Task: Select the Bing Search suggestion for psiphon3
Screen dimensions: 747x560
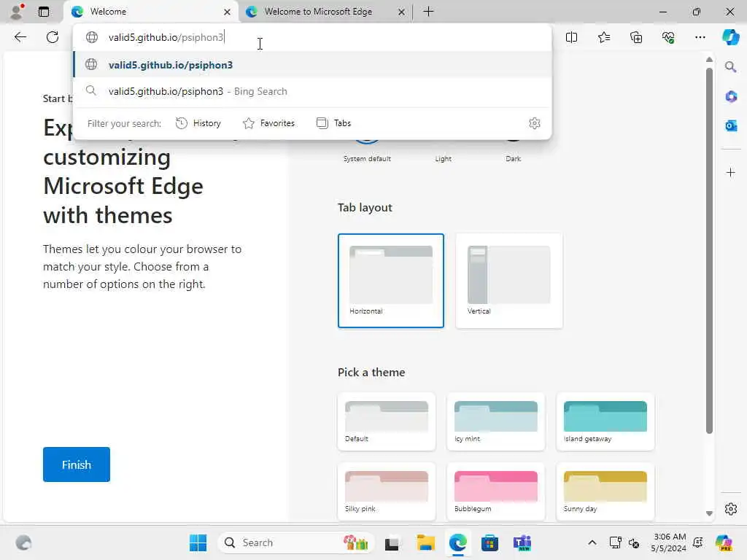Action: tap(312, 91)
